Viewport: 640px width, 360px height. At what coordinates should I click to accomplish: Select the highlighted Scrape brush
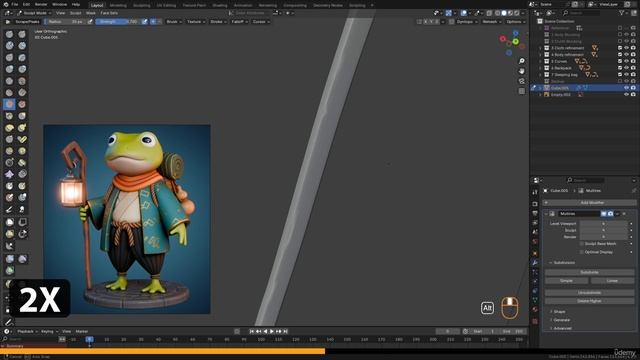pyautogui.click(x=9, y=104)
